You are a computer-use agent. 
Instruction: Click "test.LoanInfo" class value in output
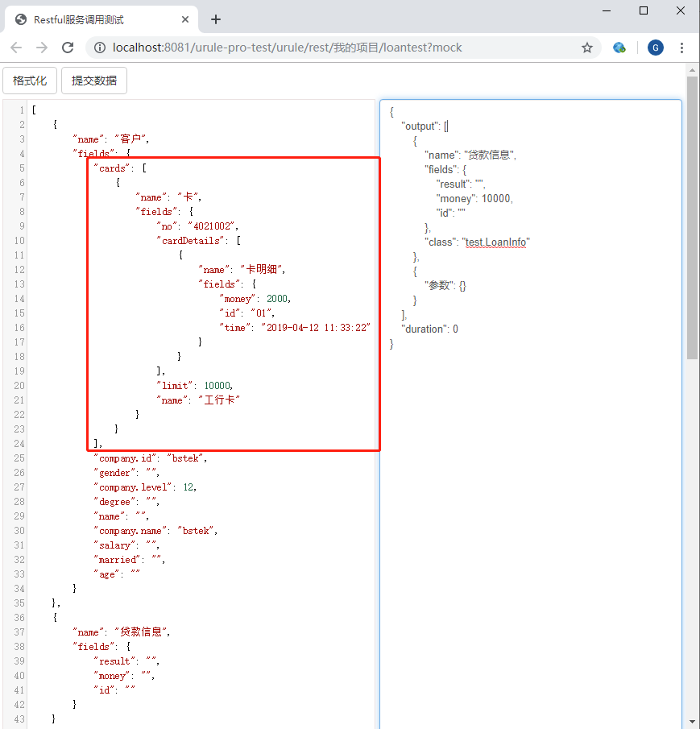495,242
